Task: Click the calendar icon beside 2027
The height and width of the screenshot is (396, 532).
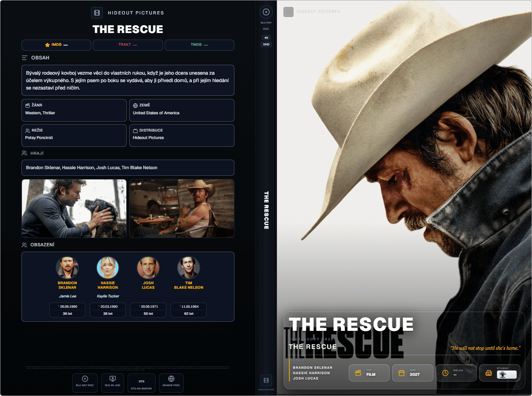Action: (x=402, y=373)
